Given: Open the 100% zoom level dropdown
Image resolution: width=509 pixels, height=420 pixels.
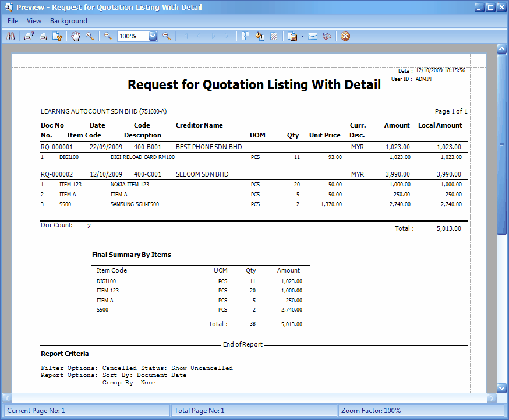Looking at the screenshot, I should (153, 36).
